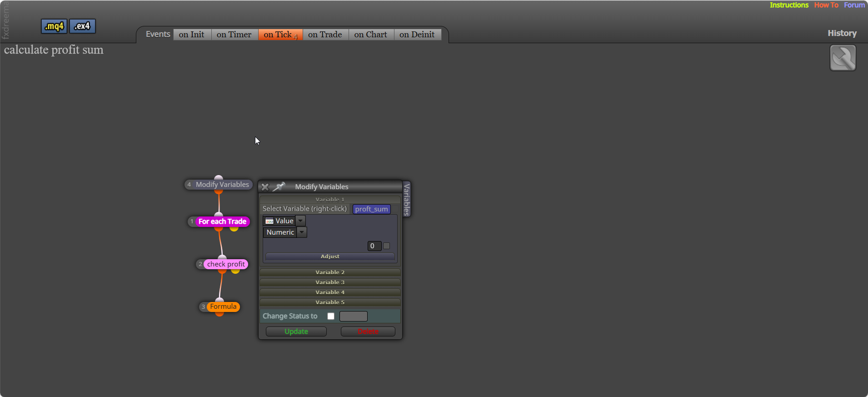
Task: Toggle the small box next to proft_sum
Action: (394, 209)
